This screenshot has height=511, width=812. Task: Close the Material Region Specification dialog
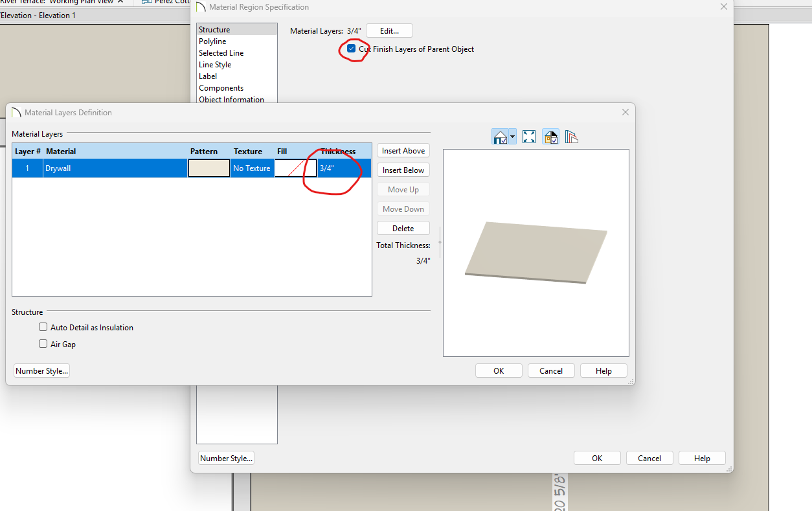724,6
